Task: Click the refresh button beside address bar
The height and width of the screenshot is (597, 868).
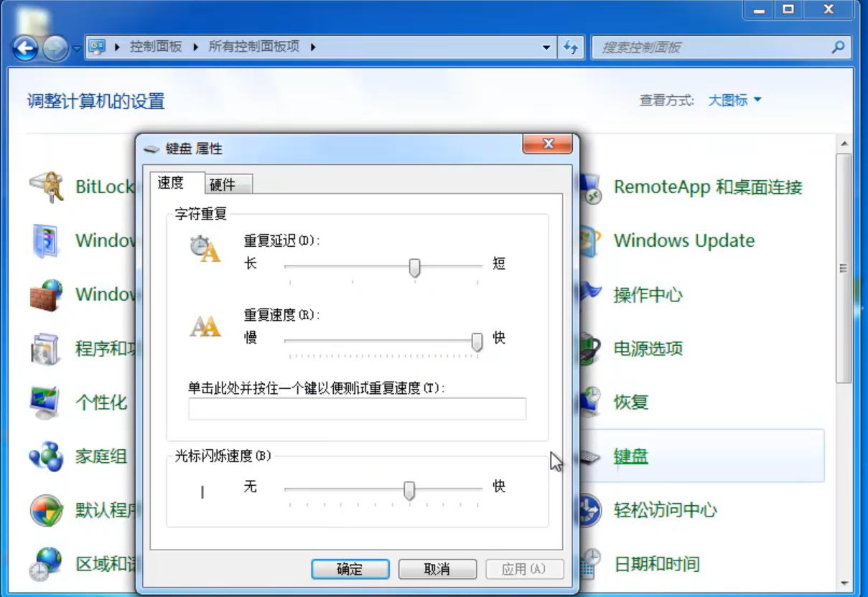Action: tap(571, 47)
